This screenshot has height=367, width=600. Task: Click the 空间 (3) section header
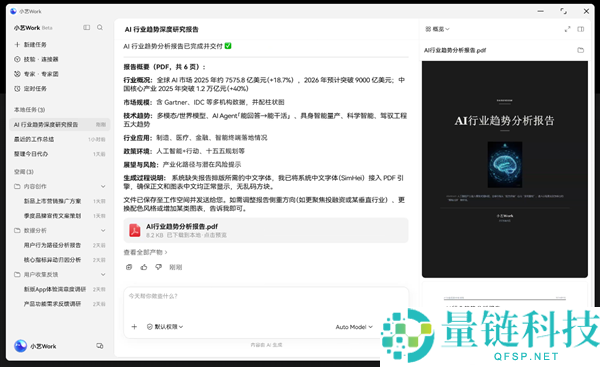tap(24, 172)
